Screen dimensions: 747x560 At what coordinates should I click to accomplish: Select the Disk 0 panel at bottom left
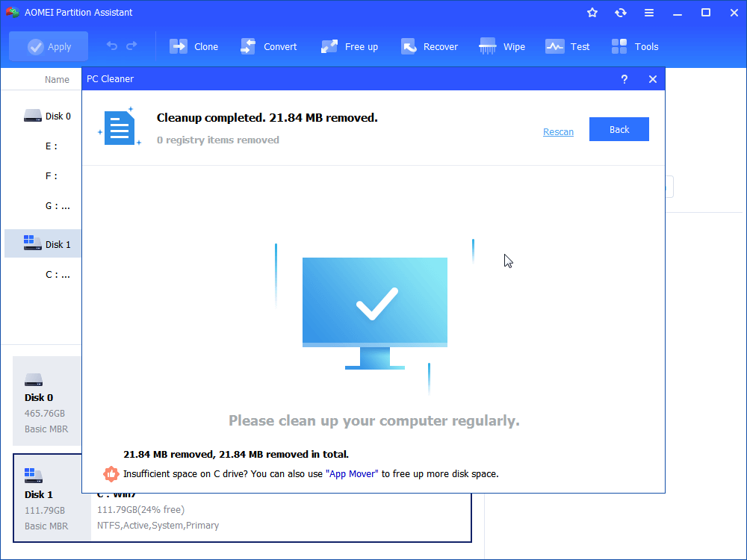(x=47, y=401)
